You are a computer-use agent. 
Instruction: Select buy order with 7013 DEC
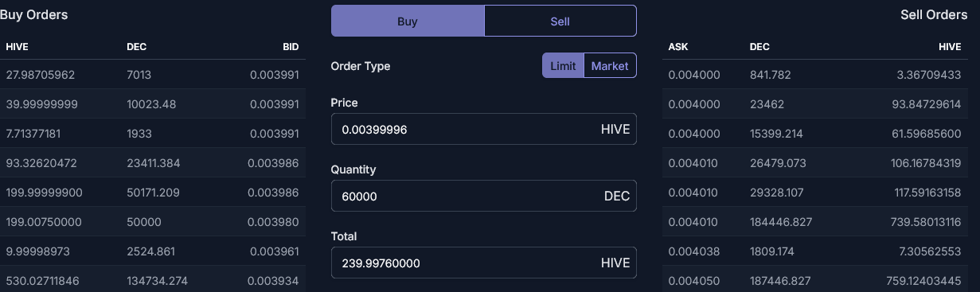(151, 75)
